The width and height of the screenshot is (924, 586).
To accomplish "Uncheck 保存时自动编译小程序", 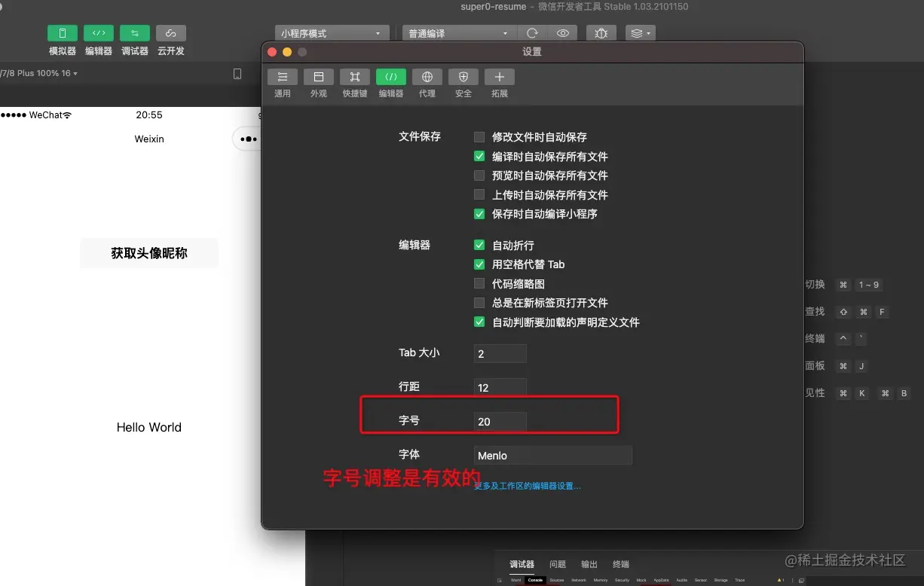I will coord(479,214).
